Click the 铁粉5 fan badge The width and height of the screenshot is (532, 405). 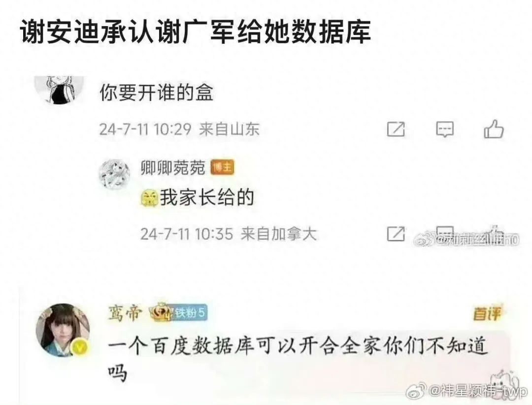tap(189, 313)
